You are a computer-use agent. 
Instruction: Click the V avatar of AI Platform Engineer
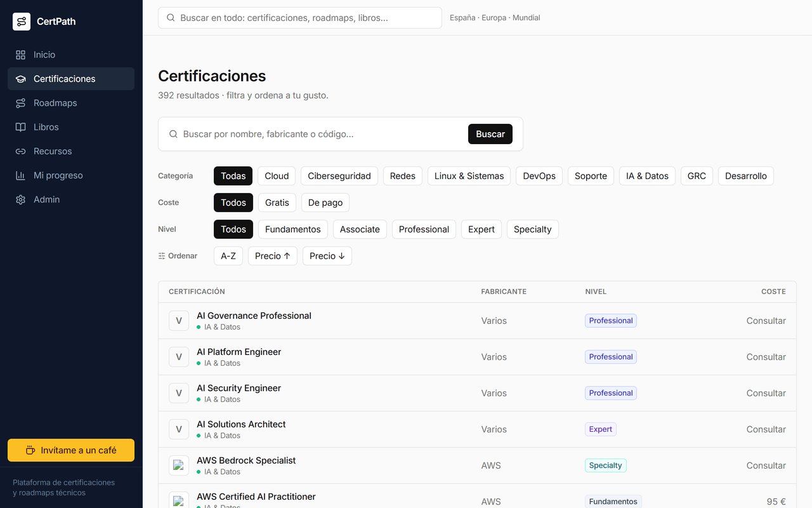(179, 357)
